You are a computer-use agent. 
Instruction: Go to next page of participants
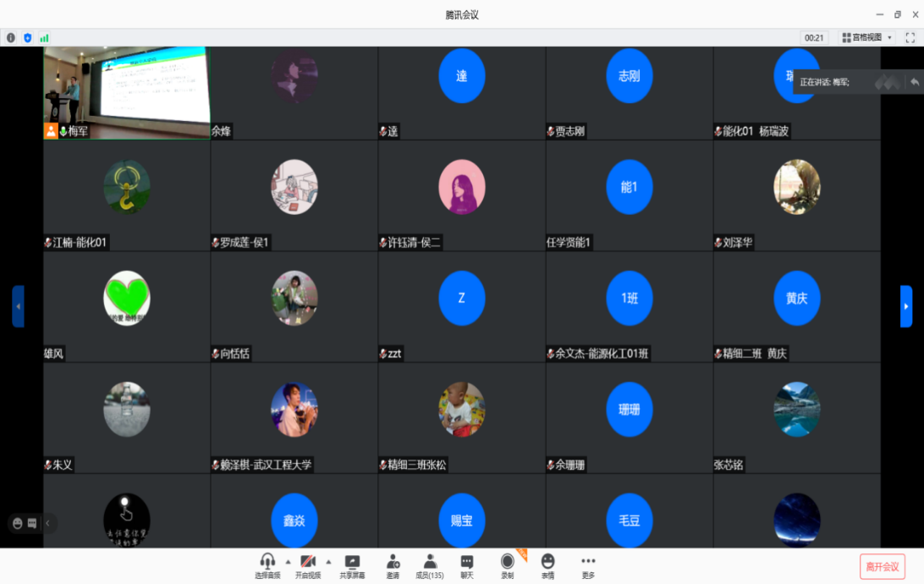click(906, 306)
